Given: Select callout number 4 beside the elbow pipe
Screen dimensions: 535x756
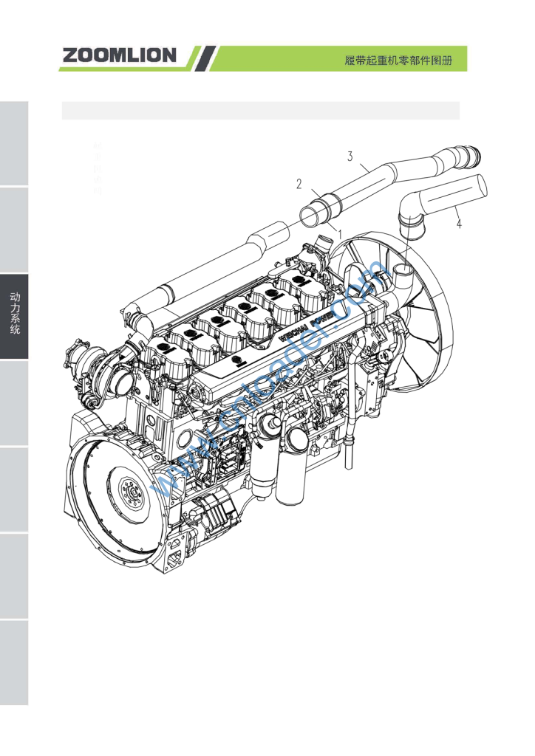Looking at the screenshot, I should (x=458, y=224).
